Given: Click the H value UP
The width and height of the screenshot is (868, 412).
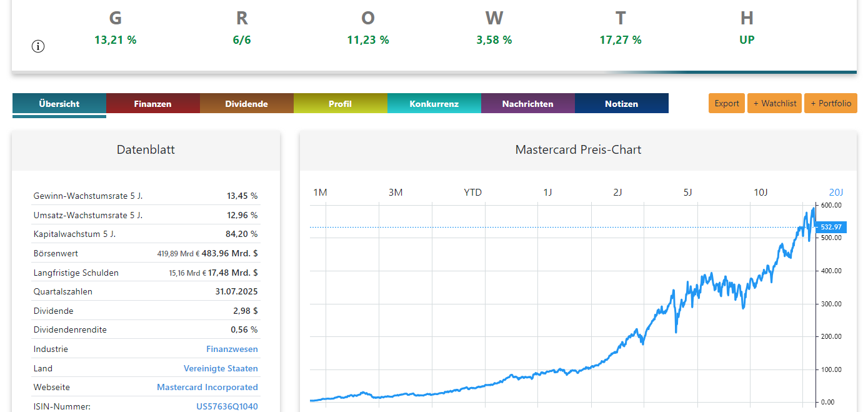Looking at the screenshot, I should (747, 40).
